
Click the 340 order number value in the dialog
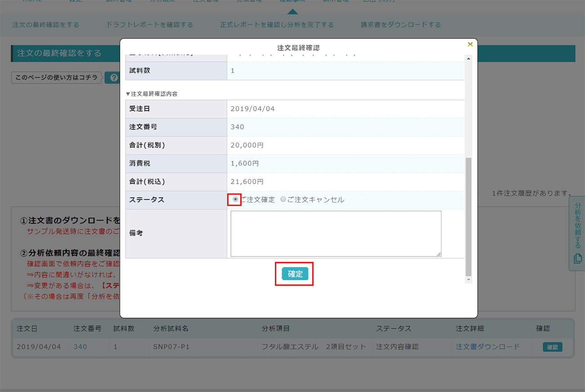(x=237, y=127)
